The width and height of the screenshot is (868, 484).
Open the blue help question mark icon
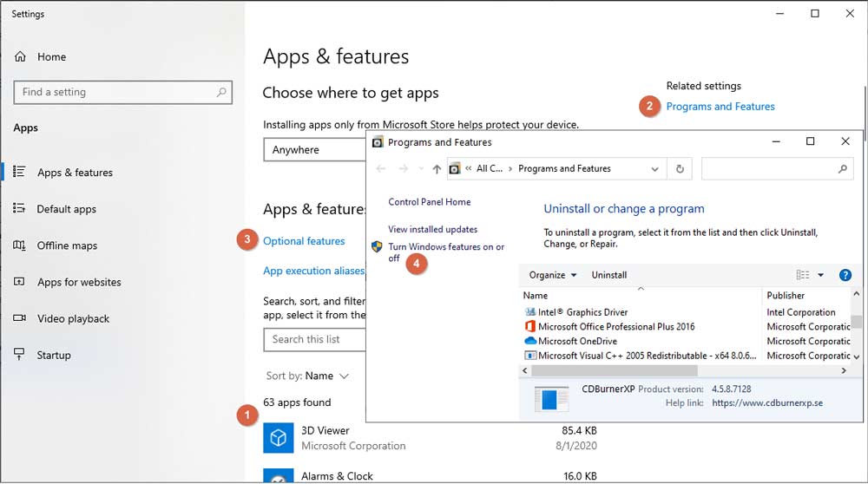pyautogui.click(x=845, y=275)
